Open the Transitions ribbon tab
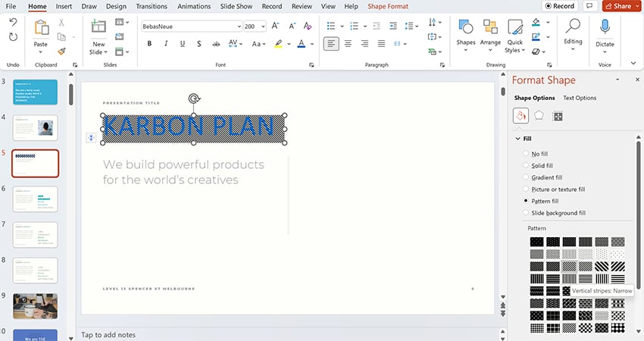 pyautogui.click(x=152, y=6)
